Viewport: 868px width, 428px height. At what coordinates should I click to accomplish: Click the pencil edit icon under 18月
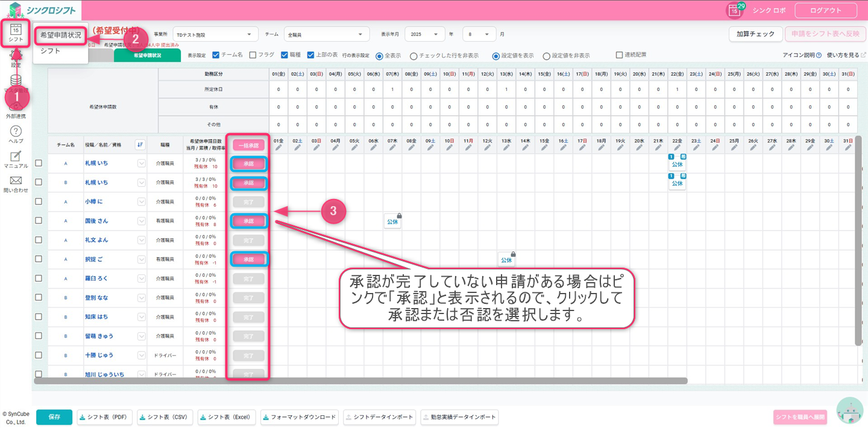tap(601, 148)
